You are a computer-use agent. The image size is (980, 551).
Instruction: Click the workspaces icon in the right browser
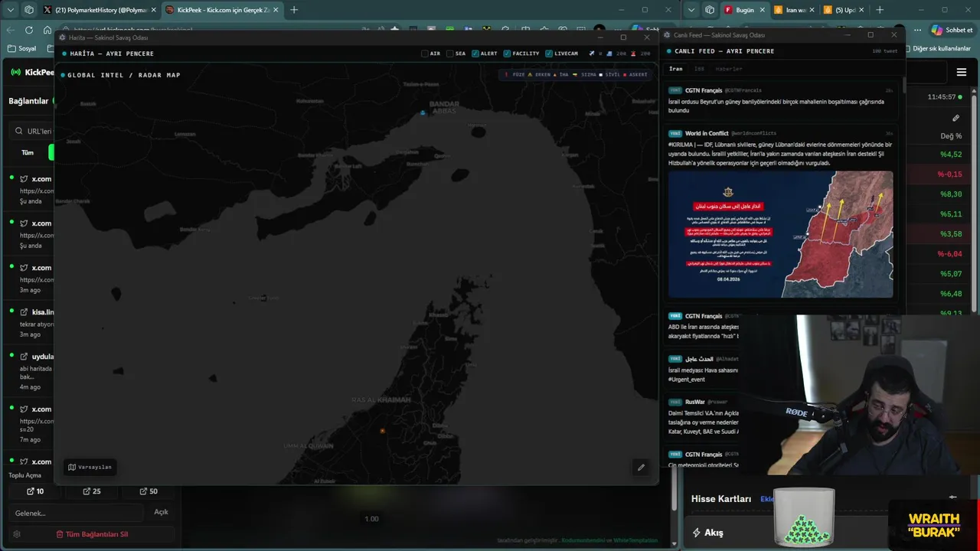[710, 10]
